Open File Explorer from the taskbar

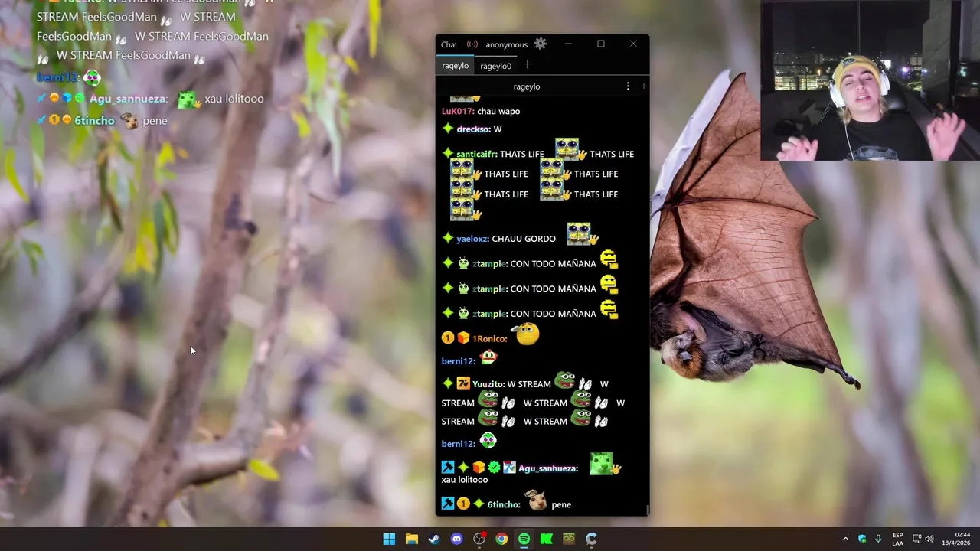(411, 539)
